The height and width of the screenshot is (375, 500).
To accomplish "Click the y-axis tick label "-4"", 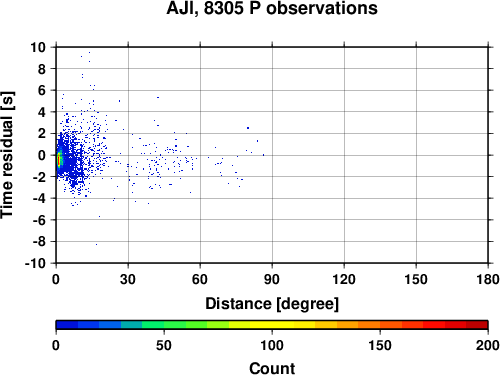I will click(39, 198).
